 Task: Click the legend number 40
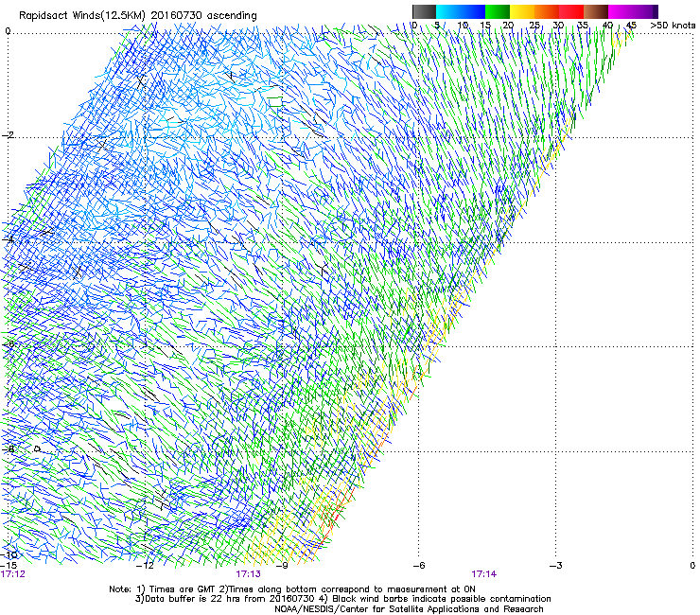click(607, 26)
